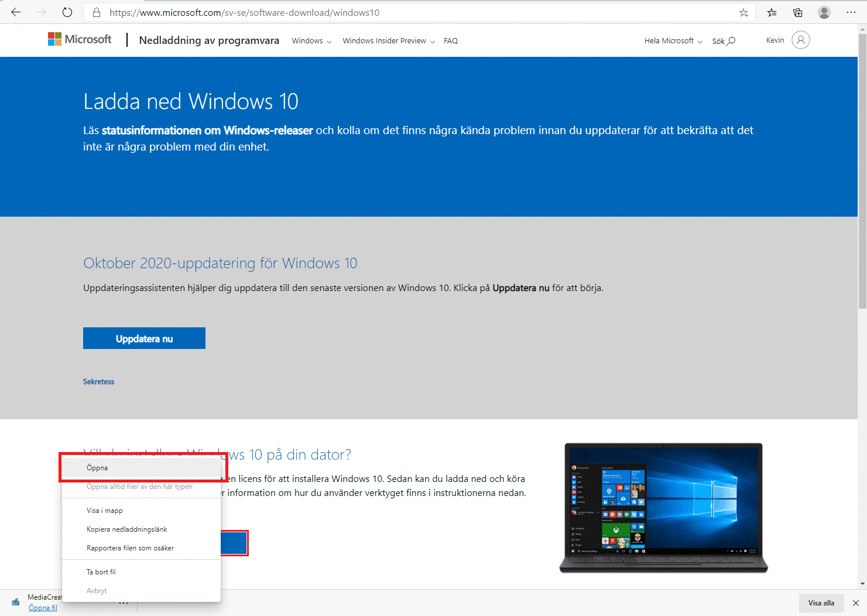Expand the Hela Microsoft menu
This screenshot has width=867, height=616.
point(673,41)
